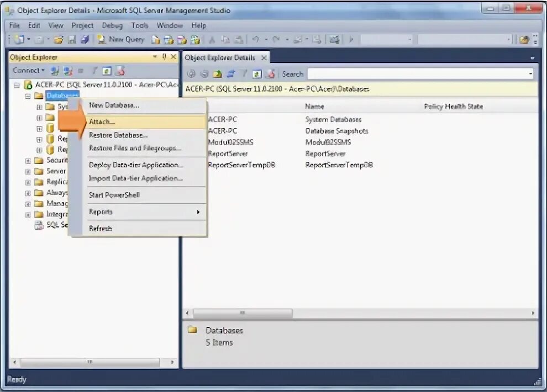
Task: Click the last red icon in Object Explorer toolbar
Action: [120, 71]
